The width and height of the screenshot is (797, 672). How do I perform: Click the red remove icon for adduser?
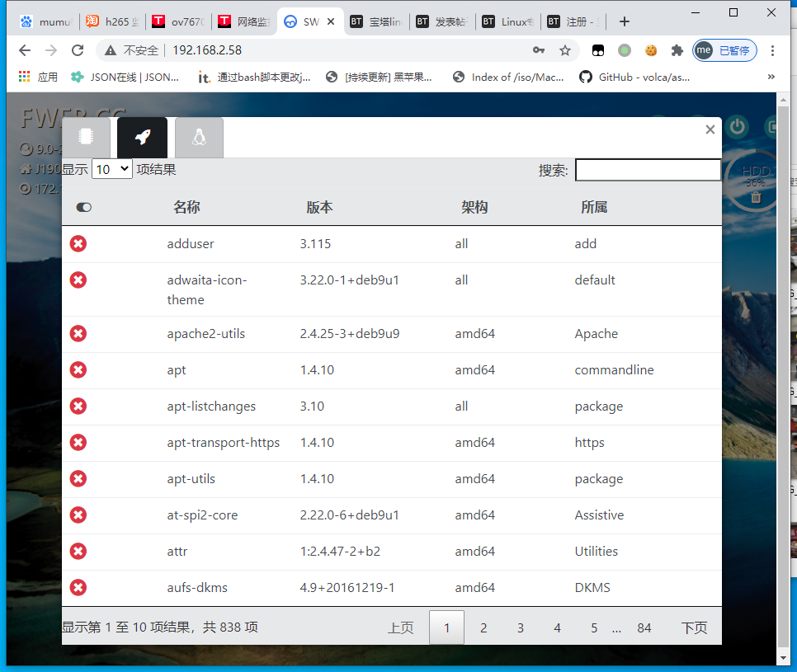pos(78,244)
